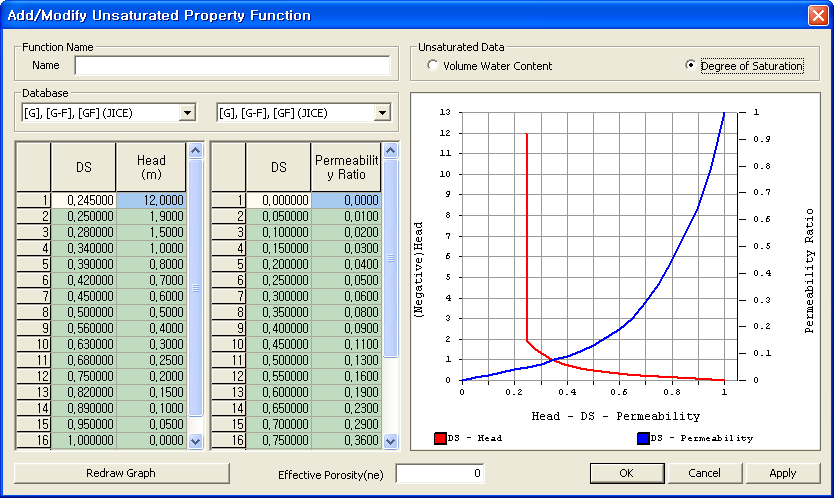
Task: Open the left database dropdown above DS-Head table
Action: [x=187, y=113]
